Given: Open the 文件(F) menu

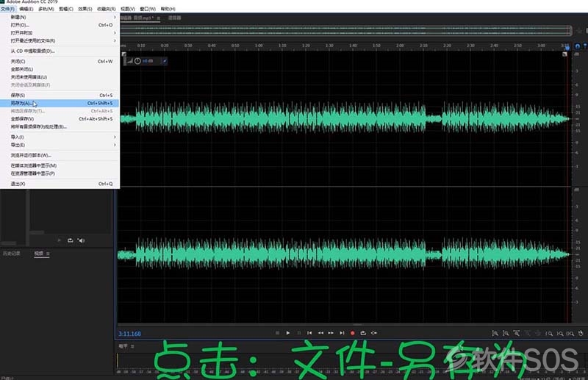Looking at the screenshot, I should pos(7,9).
